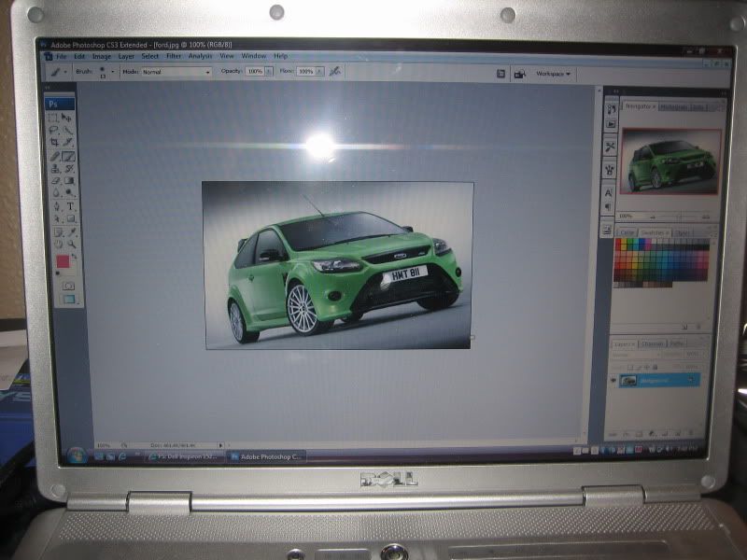
Task: Click the Dell Inspiron taskbar button
Action: coord(183,456)
